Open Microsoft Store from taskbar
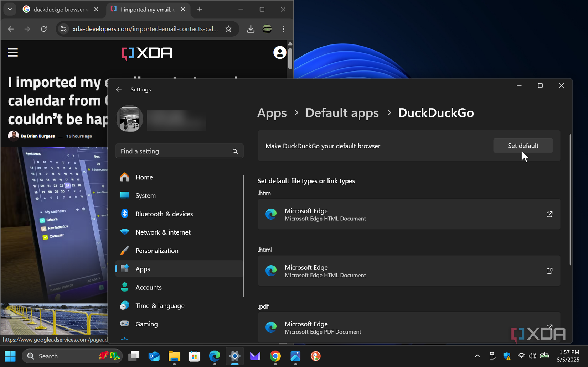Screen dimensions: 588x367 194,356
